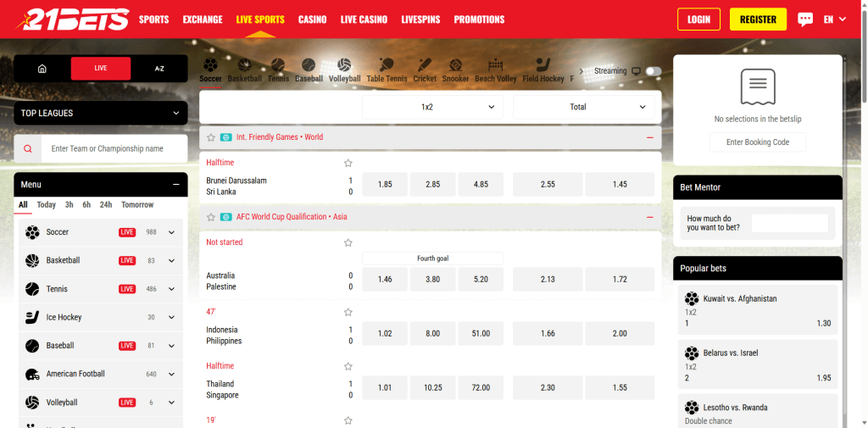Viewport: 868px width, 428px height.
Task: Select the 51.00 odds for Philippines
Action: pos(481,333)
